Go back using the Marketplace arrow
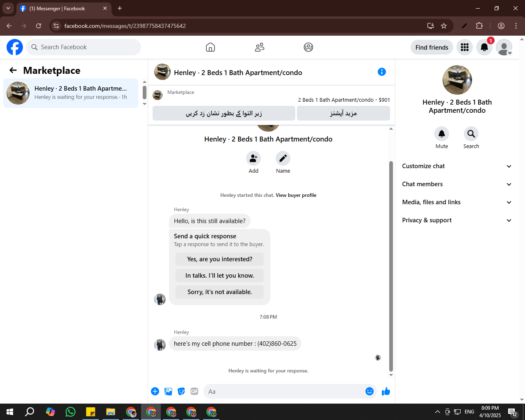525x420 pixels. (13, 71)
